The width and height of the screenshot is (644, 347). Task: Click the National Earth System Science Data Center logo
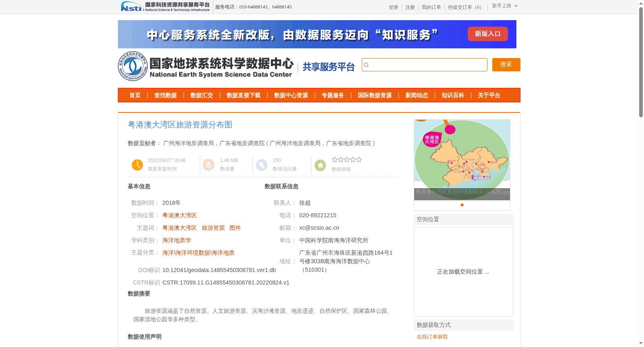point(206,66)
